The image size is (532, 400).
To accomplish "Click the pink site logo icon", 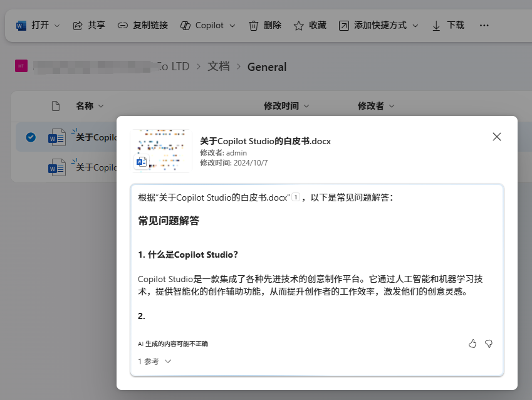I will point(21,66).
